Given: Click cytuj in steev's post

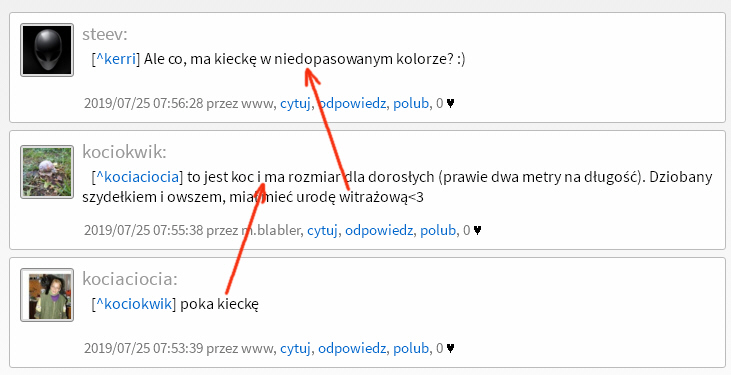Looking at the screenshot, I should point(295,103).
